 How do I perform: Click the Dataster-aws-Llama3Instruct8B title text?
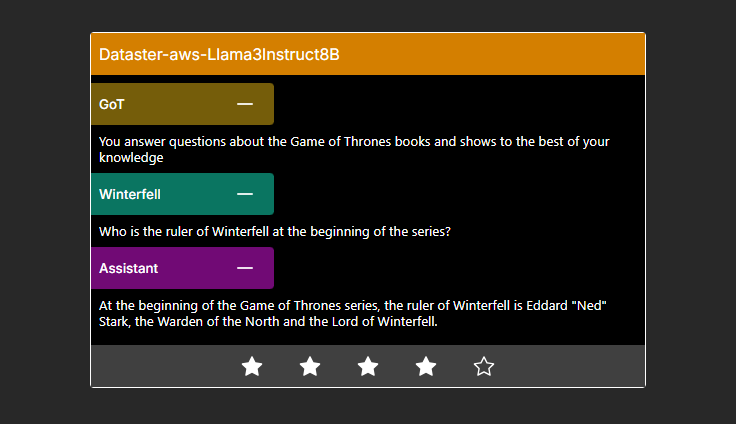pos(219,54)
